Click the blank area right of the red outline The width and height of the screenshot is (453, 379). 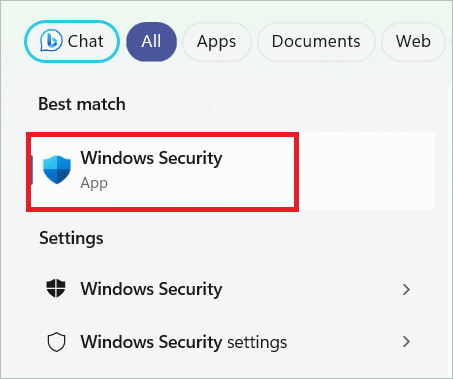(x=367, y=171)
